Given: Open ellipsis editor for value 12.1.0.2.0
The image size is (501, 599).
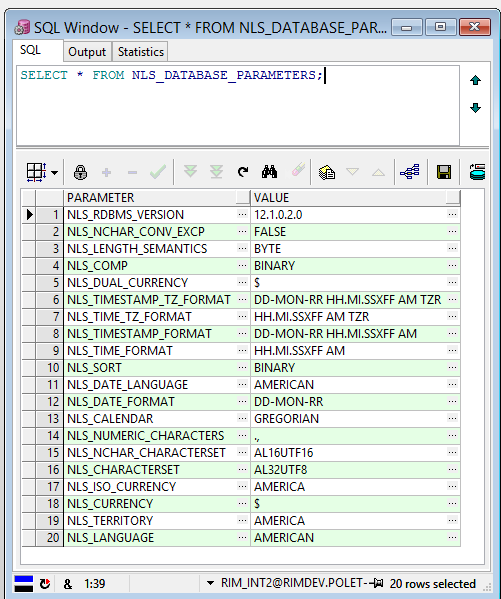Looking at the screenshot, I should click(x=452, y=215).
